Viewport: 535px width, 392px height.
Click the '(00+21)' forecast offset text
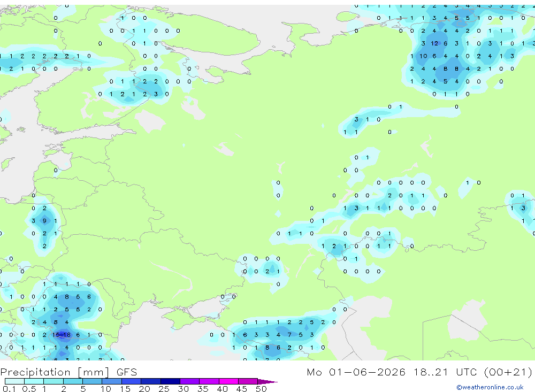(508, 372)
